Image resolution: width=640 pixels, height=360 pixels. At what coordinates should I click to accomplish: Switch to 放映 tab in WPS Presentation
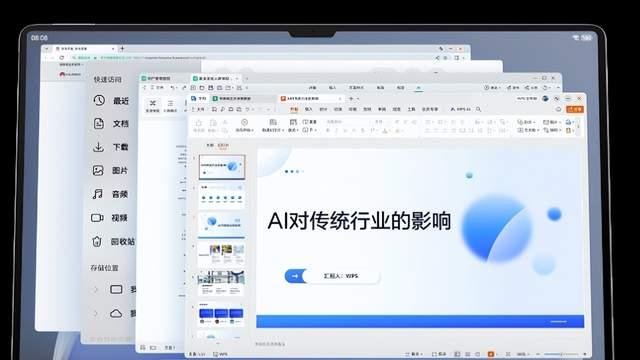(x=367, y=109)
